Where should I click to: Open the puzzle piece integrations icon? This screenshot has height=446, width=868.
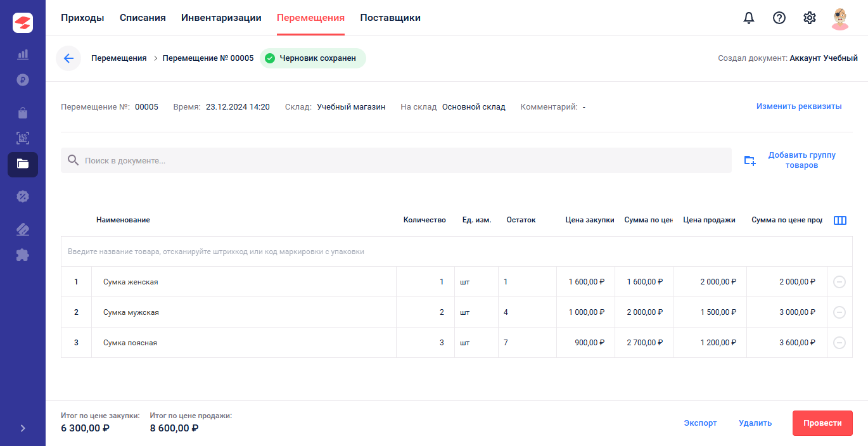click(23, 255)
